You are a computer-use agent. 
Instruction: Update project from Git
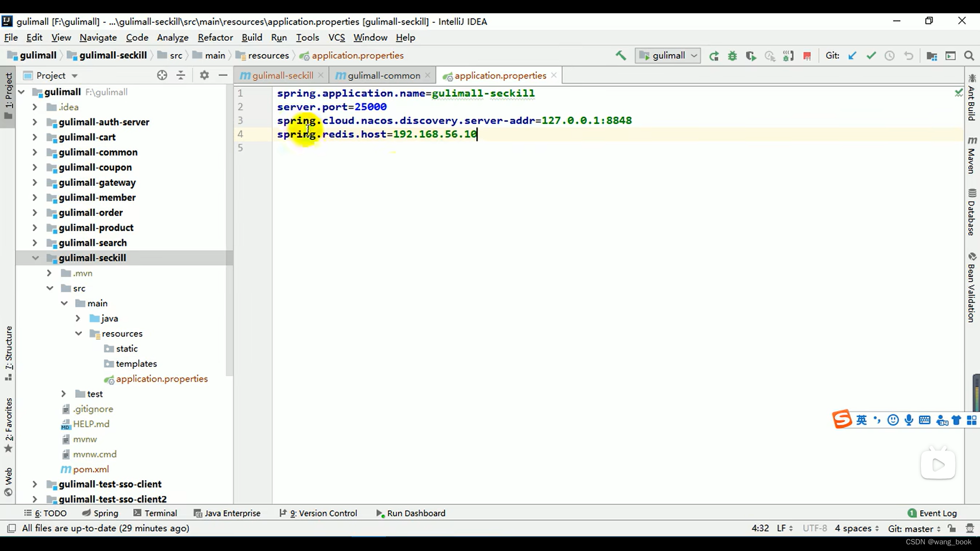852,56
